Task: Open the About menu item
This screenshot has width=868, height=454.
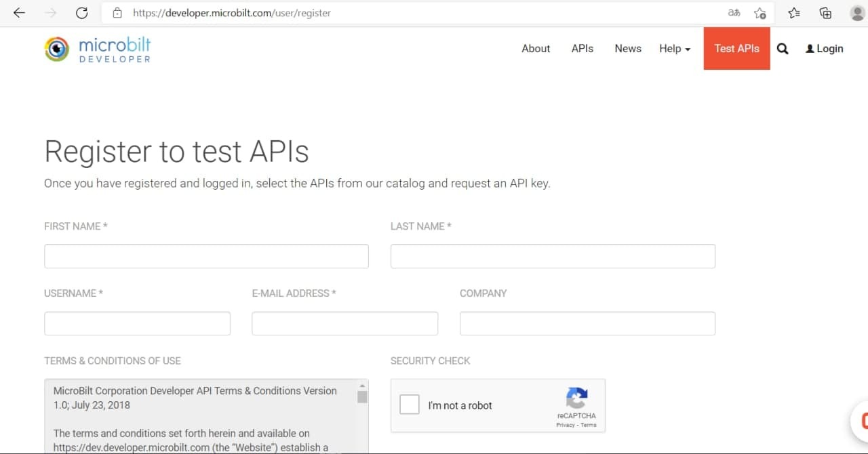Action: 535,49
